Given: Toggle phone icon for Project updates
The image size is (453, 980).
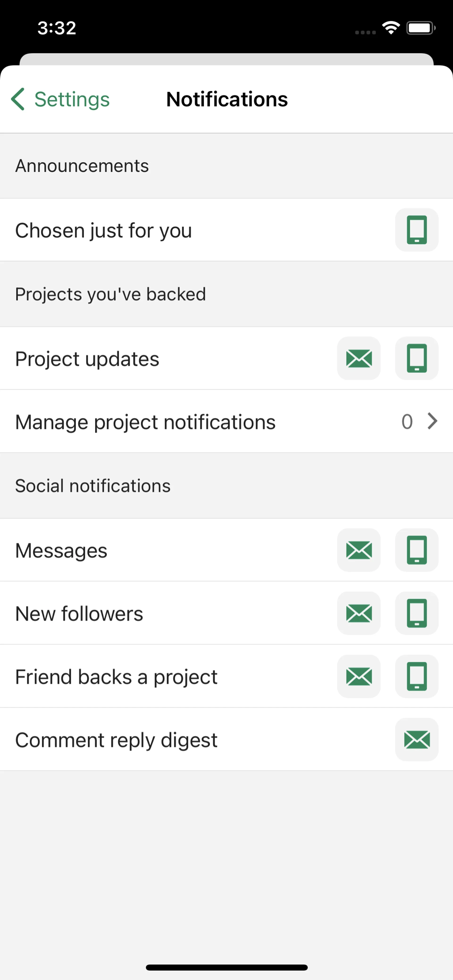Looking at the screenshot, I should (x=416, y=358).
